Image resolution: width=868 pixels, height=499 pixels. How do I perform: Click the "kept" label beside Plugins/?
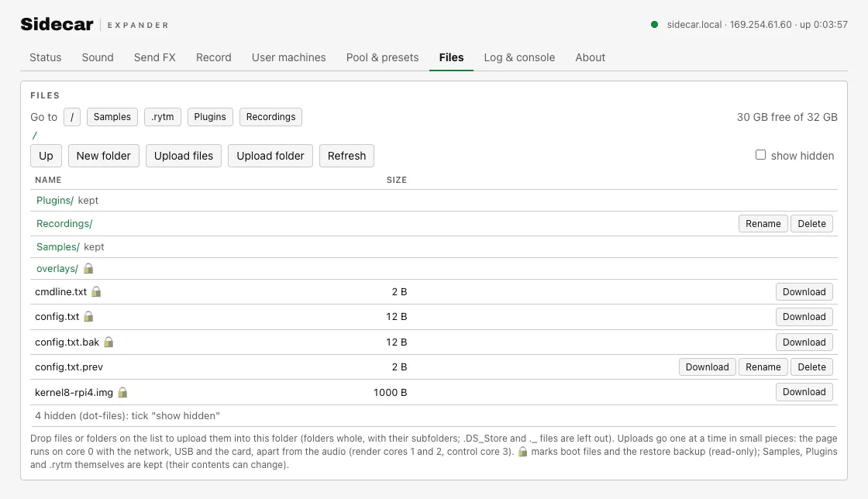[88, 200]
